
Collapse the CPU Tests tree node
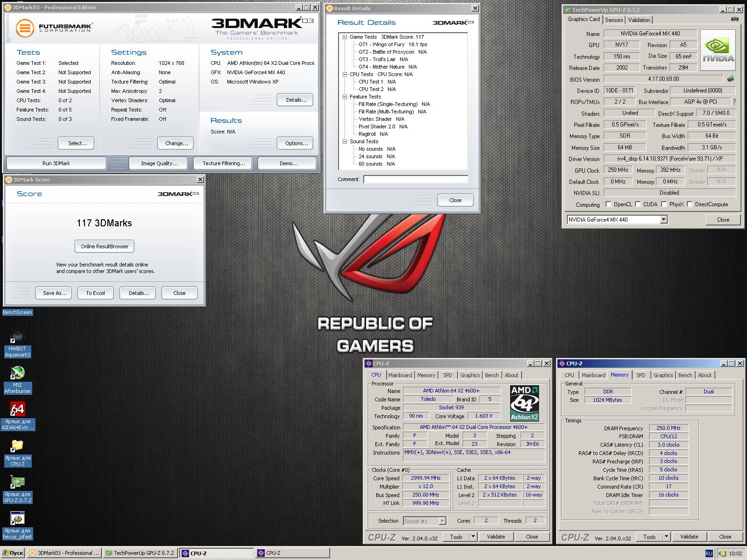pyautogui.click(x=345, y=74)
